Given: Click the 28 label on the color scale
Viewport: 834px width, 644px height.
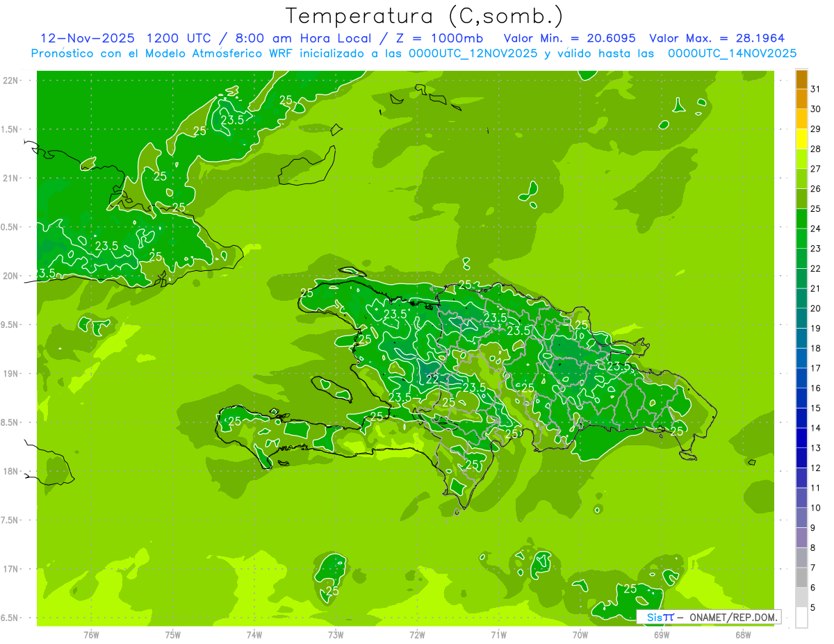Looking at the screenshot, I should [x=816, y=149].
